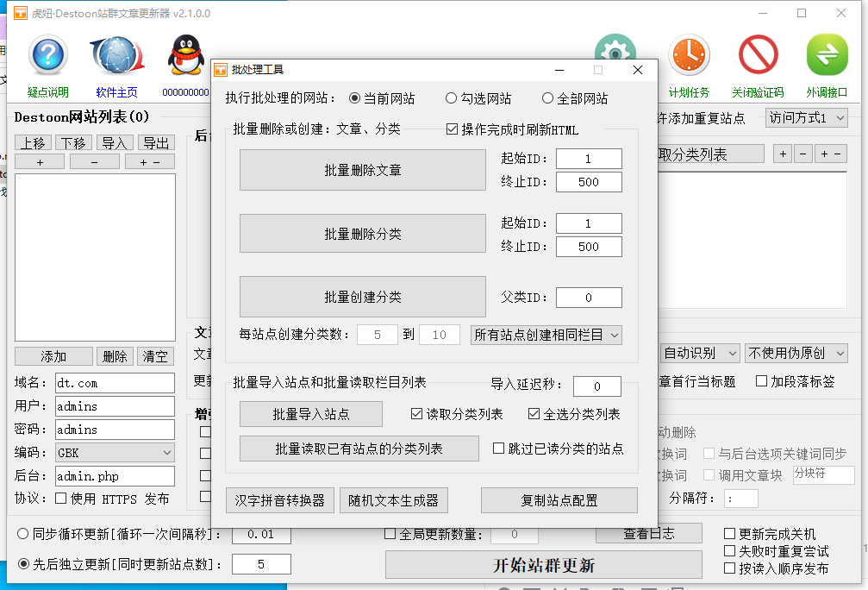The height and width of the screenshot is (590, 868).
Task: Enable 更新完成关机 checkbox
Action: (729, 533)
